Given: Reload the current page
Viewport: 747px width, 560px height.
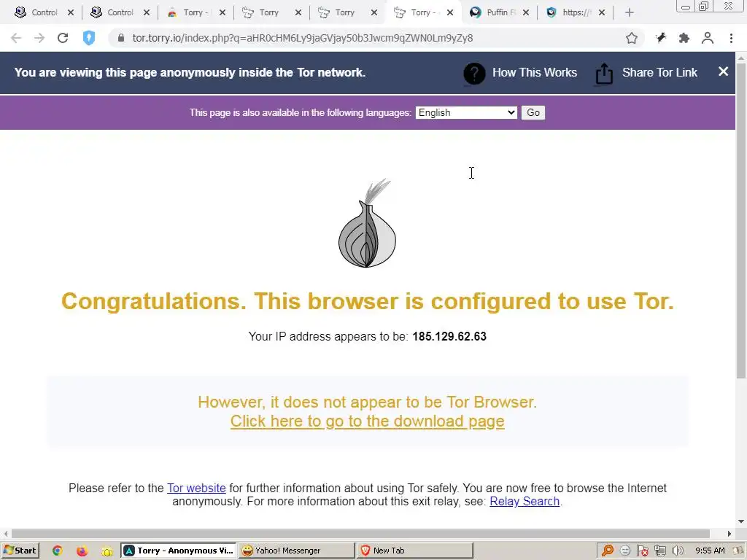Looking at the screenshot, I should pos(63,38).
